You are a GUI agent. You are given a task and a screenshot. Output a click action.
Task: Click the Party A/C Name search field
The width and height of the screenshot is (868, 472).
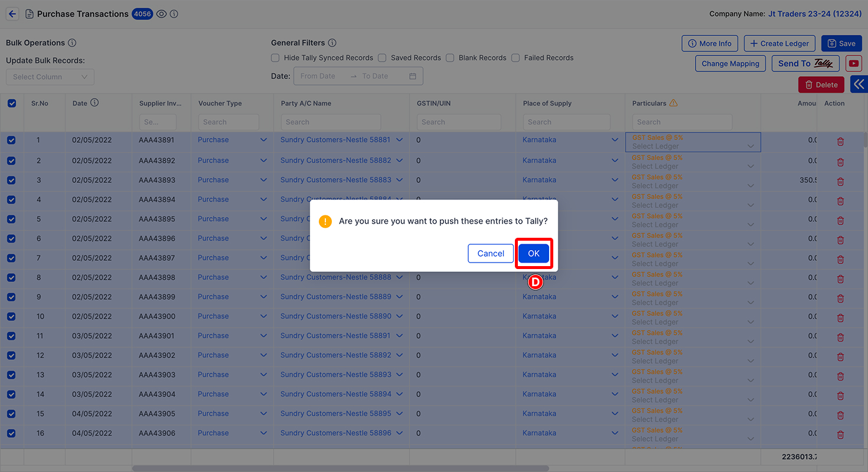point(331,122)
